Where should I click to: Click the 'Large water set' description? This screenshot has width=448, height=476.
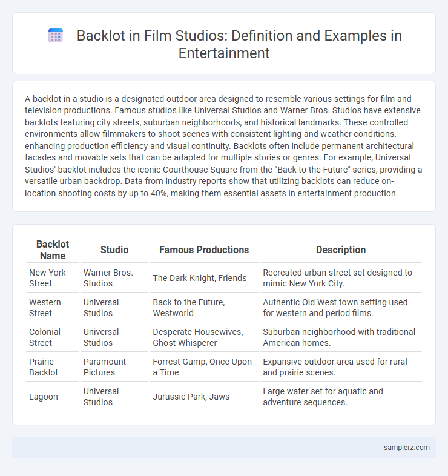coord(341,397)
